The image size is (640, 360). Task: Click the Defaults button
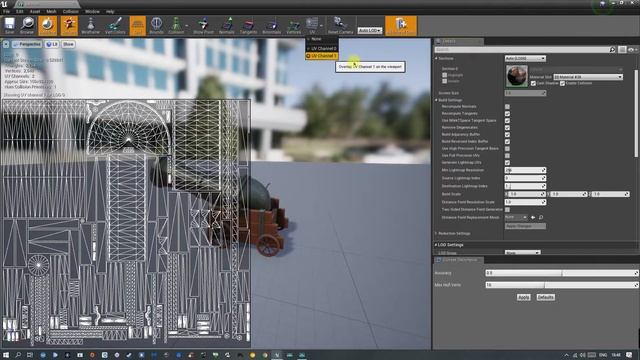(x=545, y=297)
